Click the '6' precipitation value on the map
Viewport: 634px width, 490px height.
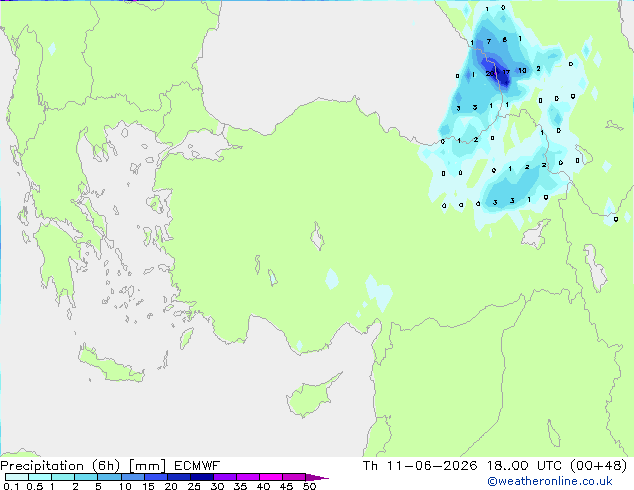pos(505,40)
